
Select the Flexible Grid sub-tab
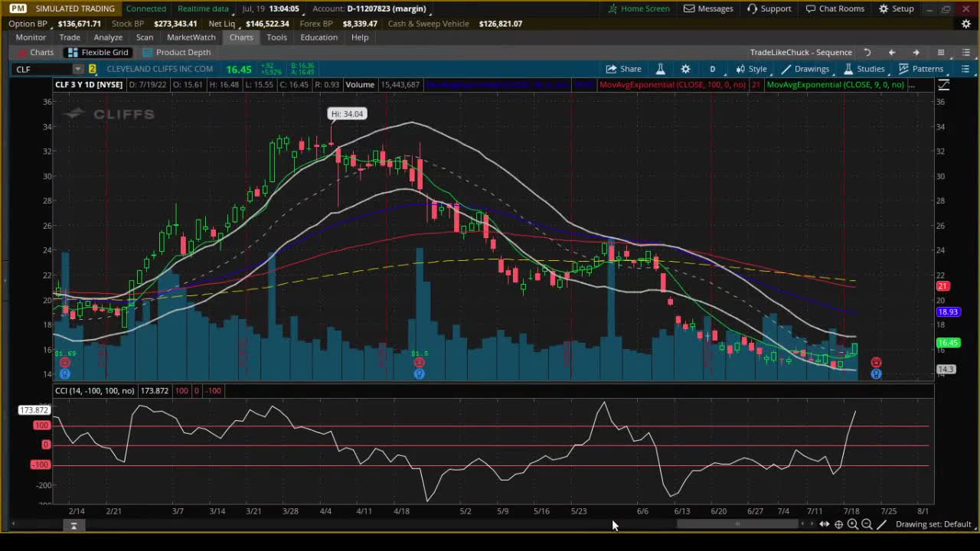tap(97, 52)
